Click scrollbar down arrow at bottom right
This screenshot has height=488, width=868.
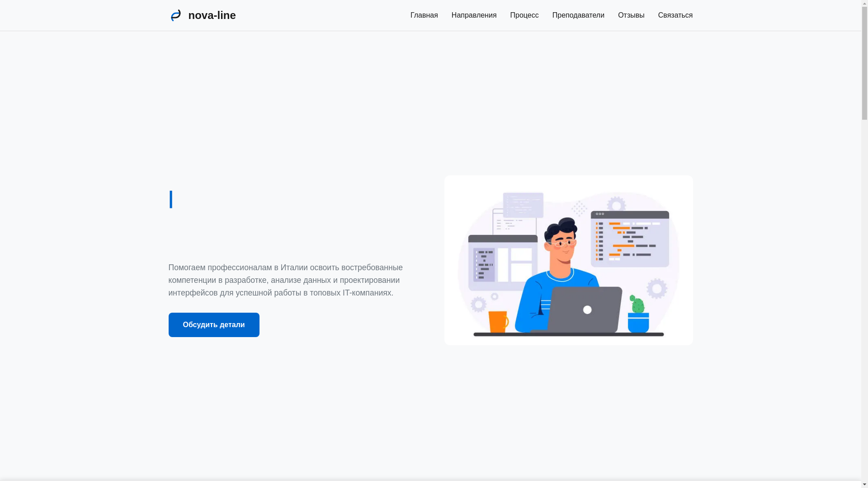tap(864, 484)
